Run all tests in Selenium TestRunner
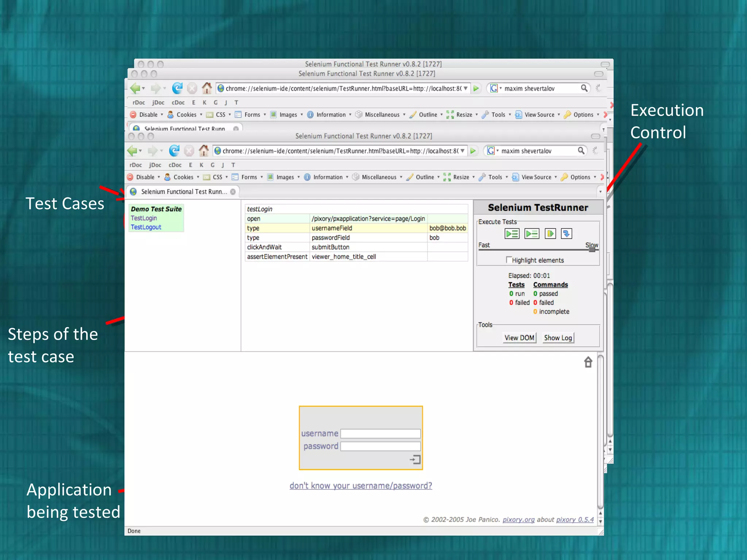The width and height of the screenshot is (747, 560). click(512, 233)
